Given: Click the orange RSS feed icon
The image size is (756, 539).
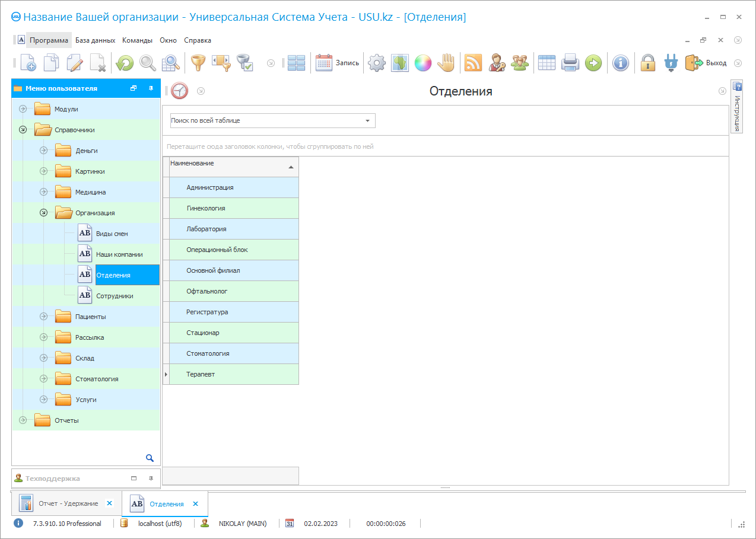Looking at the screenshot, I should [473, 63].
